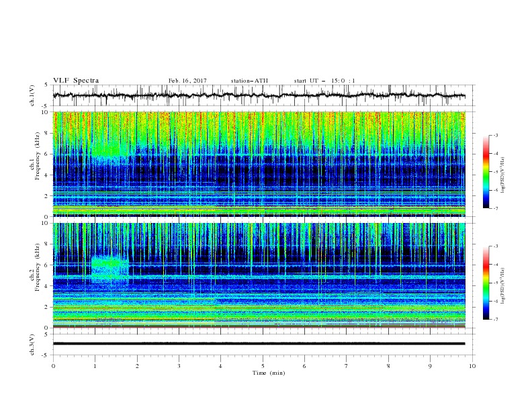Click the "ch.3(V)" waveform axis label

[32, 345]
